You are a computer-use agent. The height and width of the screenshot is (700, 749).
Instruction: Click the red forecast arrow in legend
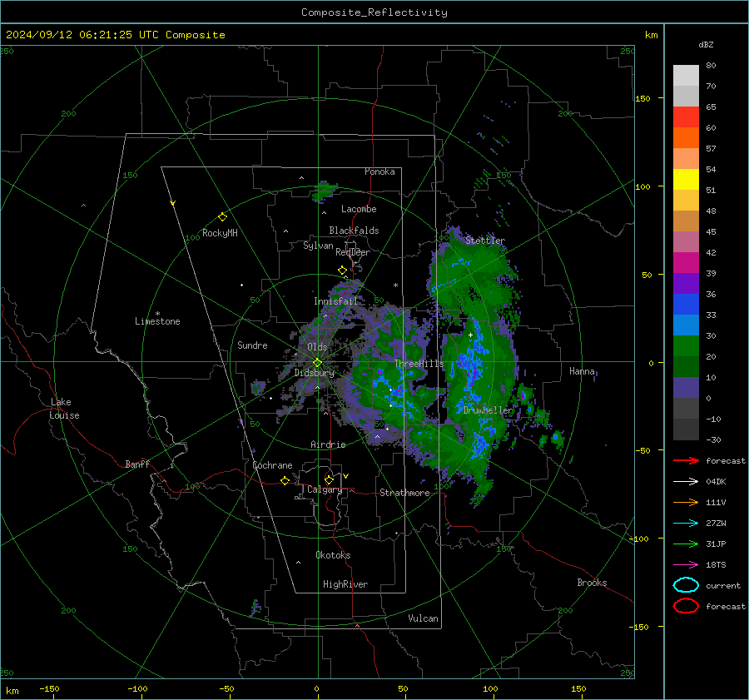click(686, 460)
